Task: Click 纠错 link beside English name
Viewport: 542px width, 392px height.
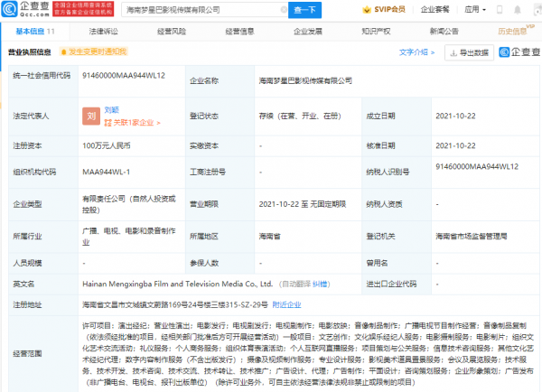Action: tap(320, 285)
